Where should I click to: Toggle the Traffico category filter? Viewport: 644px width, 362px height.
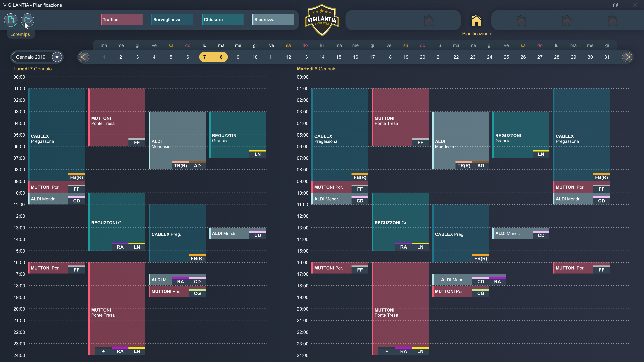(121, 19)
